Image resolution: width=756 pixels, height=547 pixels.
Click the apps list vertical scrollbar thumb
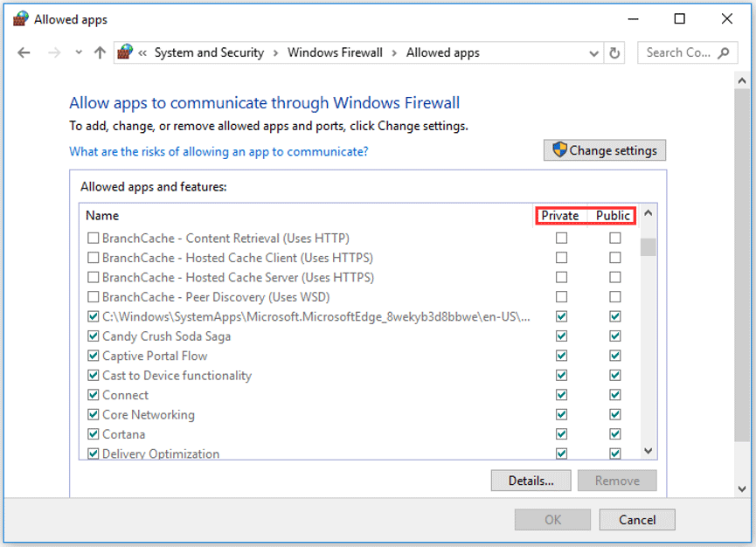(x=648, y=247)
